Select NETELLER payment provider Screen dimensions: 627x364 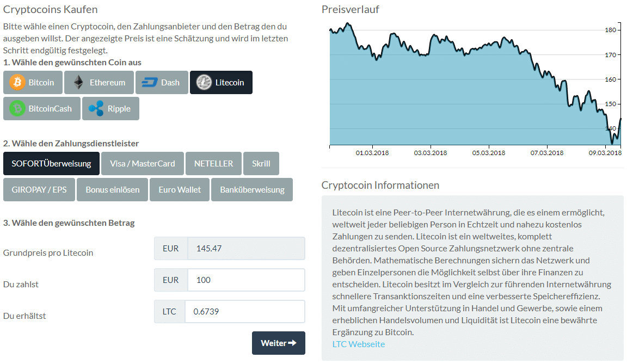[x=213, y=163]
